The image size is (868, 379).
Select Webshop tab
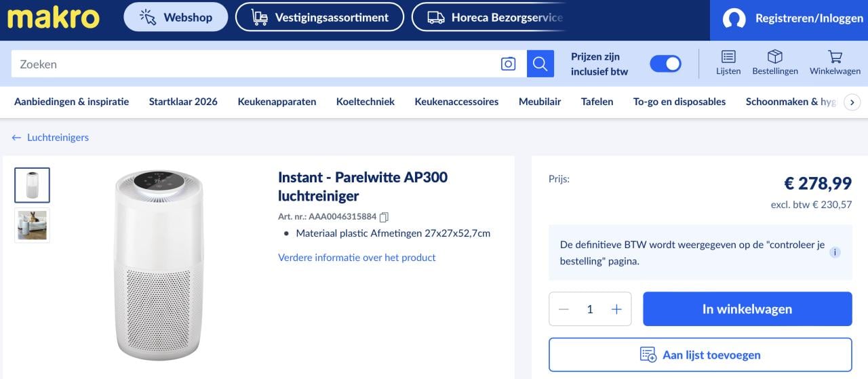176,17
